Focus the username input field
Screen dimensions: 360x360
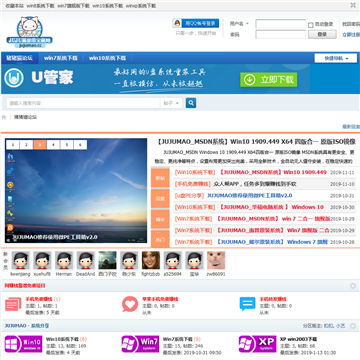pyautogui.click(x=280, y=24)
